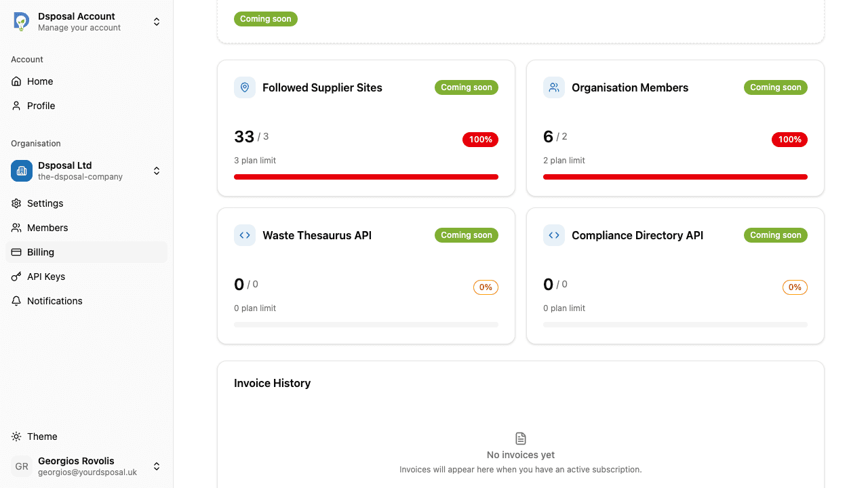Click the GR avatar at the bottom
This screenshot has width=868, height=488.
tap(21, 466)
